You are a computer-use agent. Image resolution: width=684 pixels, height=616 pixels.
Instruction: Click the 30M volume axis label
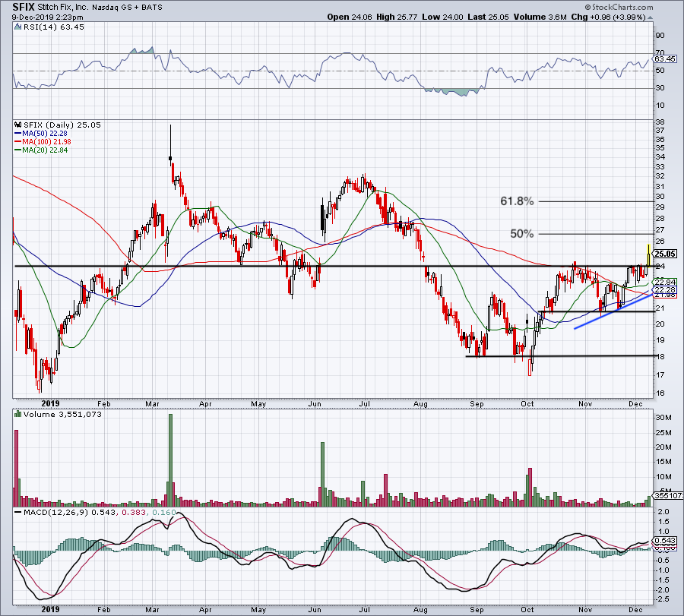(663, 418)
